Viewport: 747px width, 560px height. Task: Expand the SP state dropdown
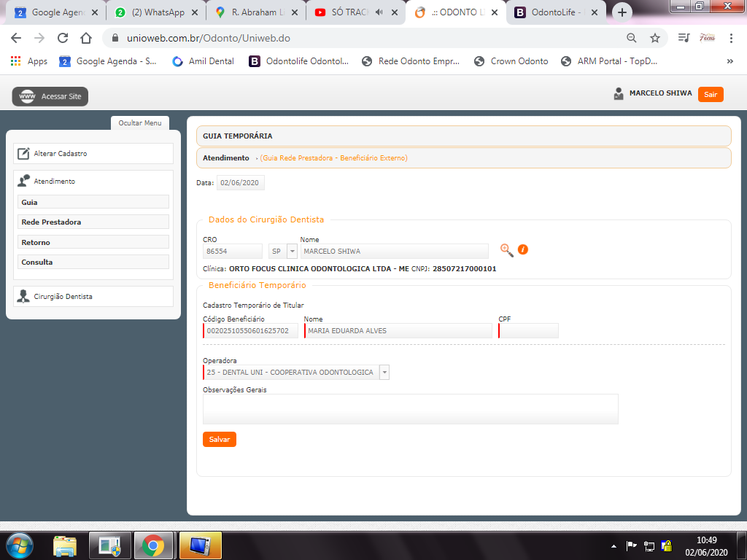pyautogui.click(x=292, y=251)
